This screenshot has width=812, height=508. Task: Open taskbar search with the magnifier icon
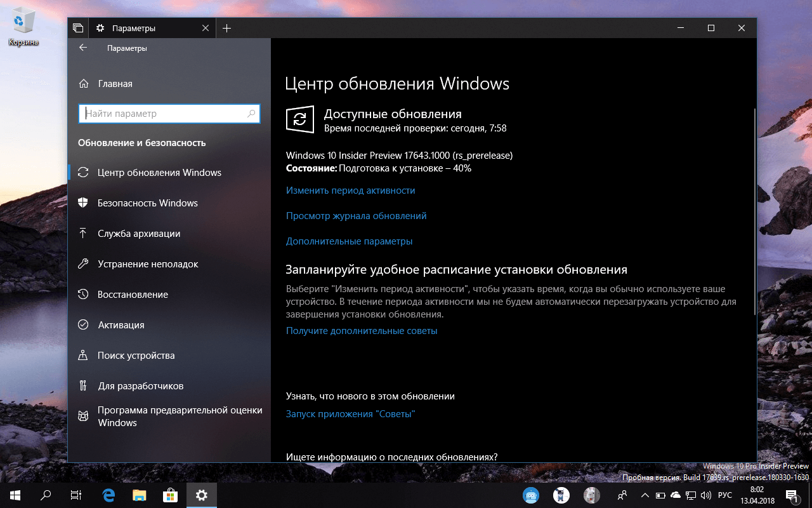[x=46, y=495]
